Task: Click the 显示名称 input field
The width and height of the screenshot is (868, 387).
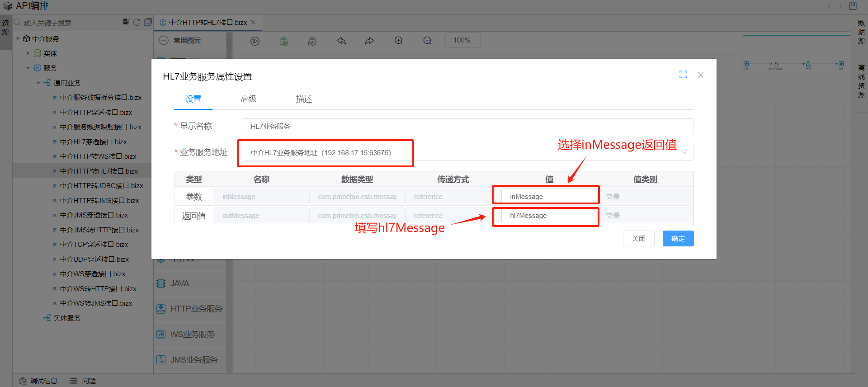Action: click(x=467, y=127)
